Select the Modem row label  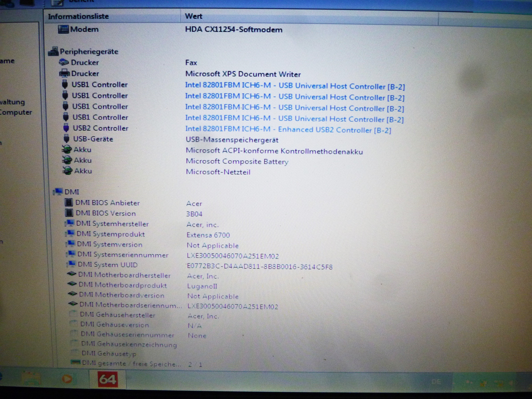84,29
